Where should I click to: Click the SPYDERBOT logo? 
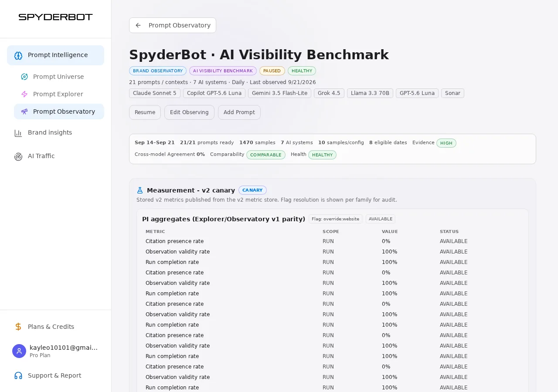[x=55, y=17]
